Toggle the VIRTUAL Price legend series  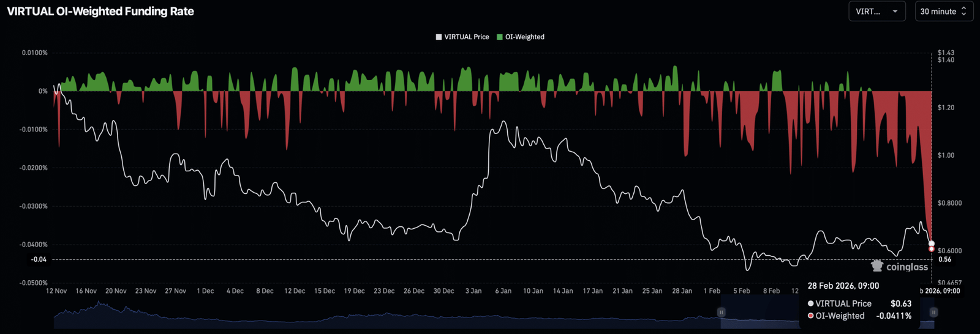pyautogui.click(x=466, y=37)
